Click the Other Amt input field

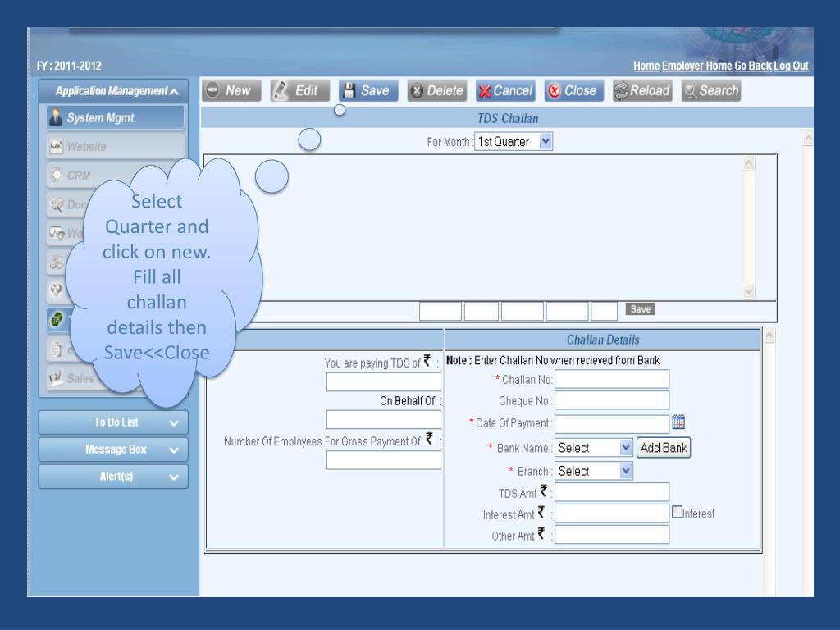click(612, 535)
